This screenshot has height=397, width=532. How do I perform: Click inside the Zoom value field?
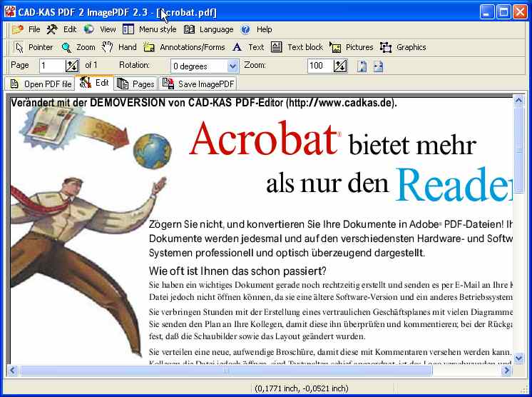[x=319, y=66]
